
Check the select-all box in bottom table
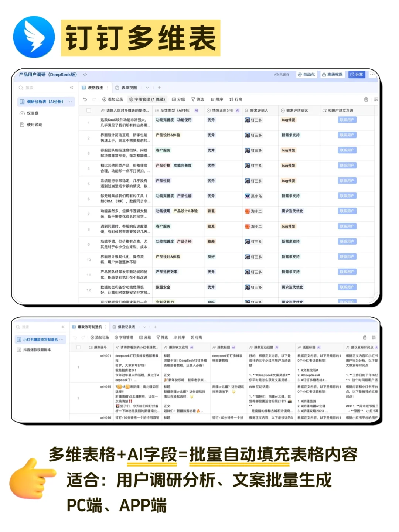[x=79, y=347]
